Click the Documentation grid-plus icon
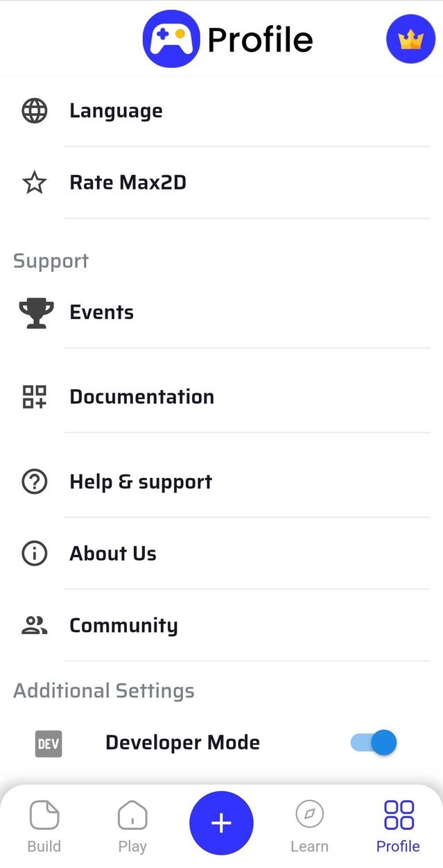Screen dimensions: 443x868 35,397
